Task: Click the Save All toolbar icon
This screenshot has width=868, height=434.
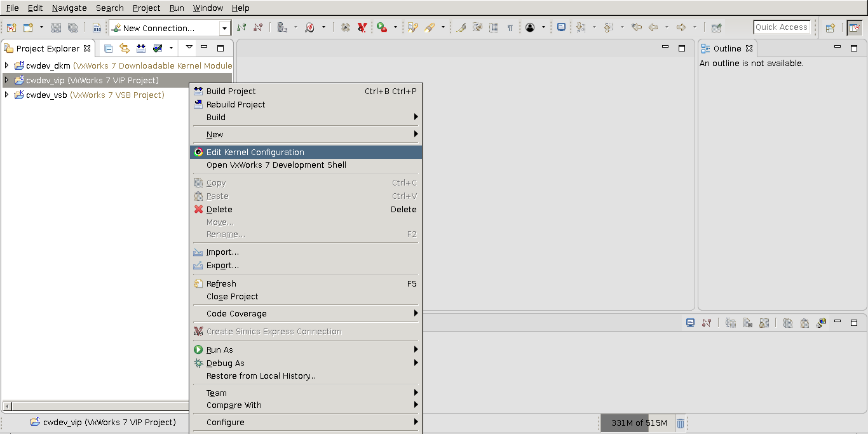Action: [x=72, y=27]
